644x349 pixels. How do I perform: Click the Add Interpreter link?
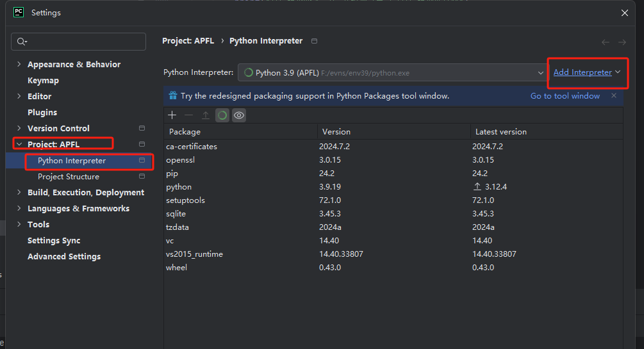pos(582,72)
